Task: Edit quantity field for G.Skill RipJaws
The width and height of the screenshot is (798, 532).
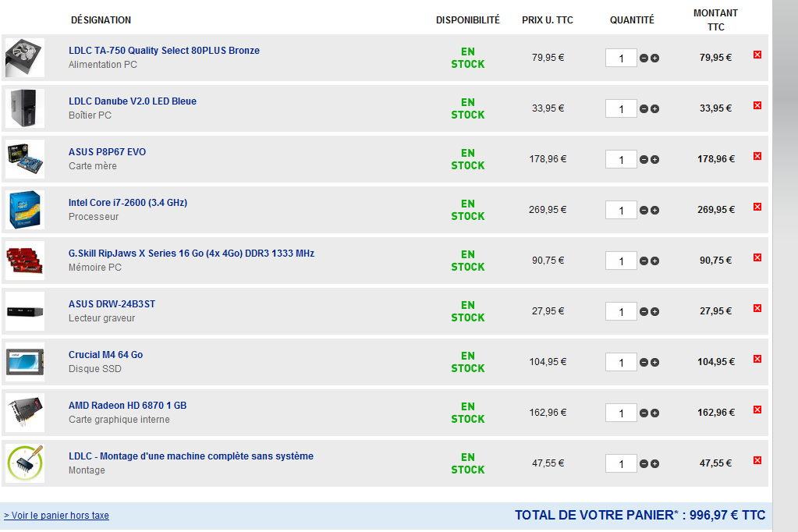Action: 621,261
